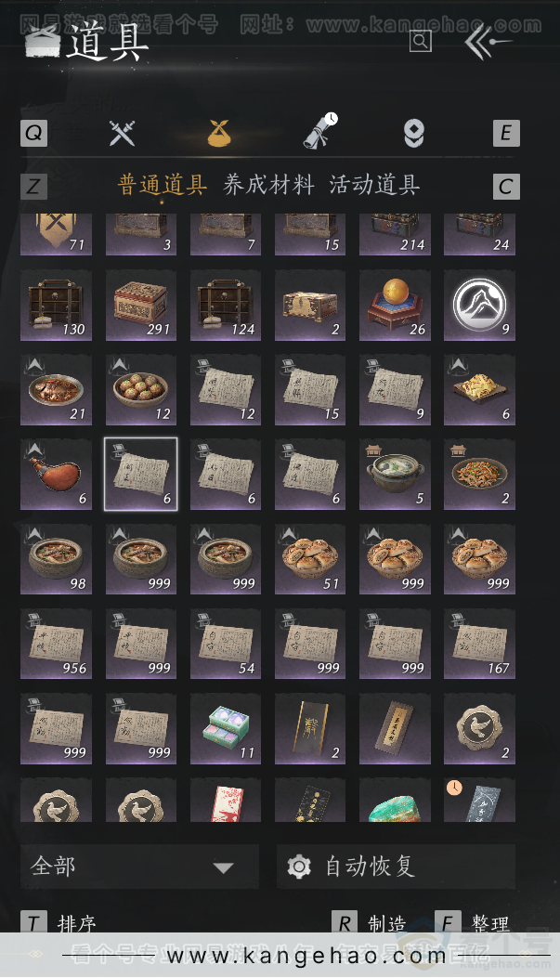Screen dimensions: 560x978
Task: Select the carved wooden box item count 291
Action: (141, 305)
